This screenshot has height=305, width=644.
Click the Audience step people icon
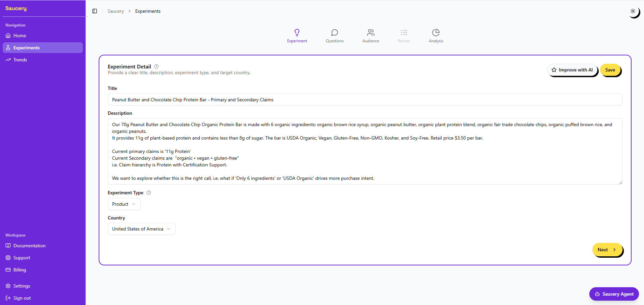coord(370,33)
